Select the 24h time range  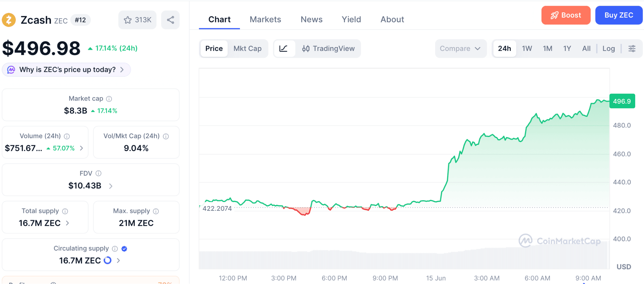click(x=505, y=49)
